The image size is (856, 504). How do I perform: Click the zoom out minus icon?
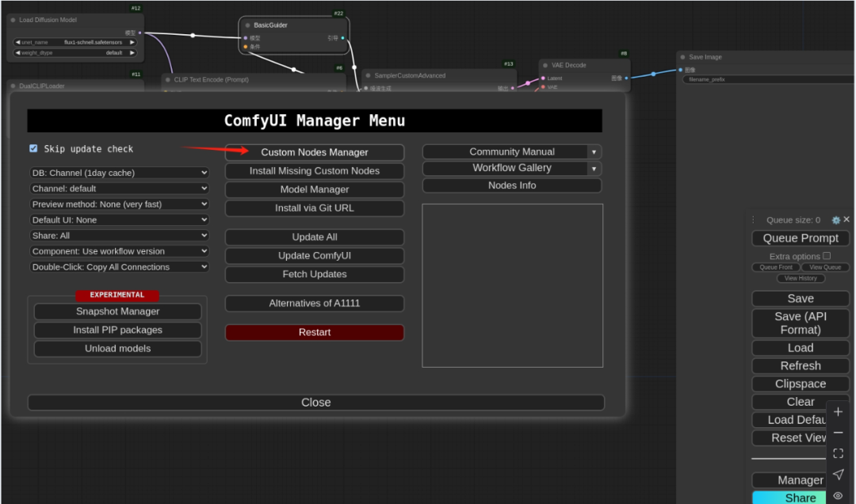pos(838,433)
